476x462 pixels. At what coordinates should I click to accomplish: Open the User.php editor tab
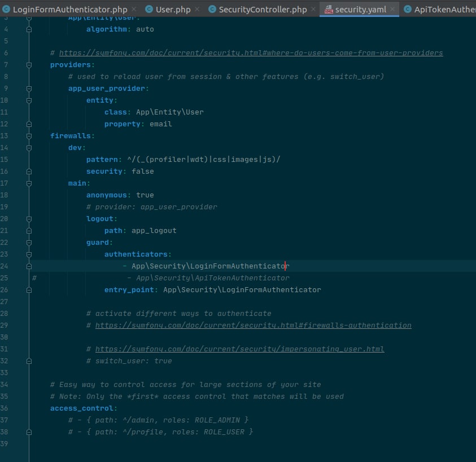pos(173,10)
